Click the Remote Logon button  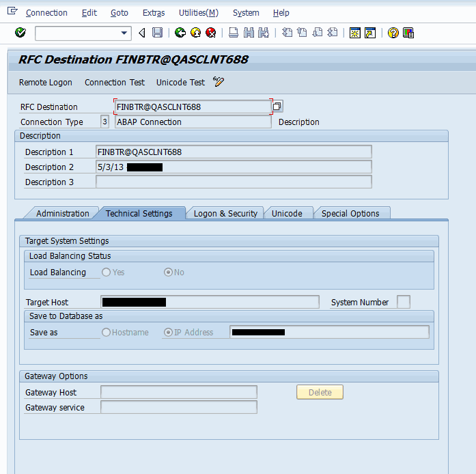(x=46, y=82)
